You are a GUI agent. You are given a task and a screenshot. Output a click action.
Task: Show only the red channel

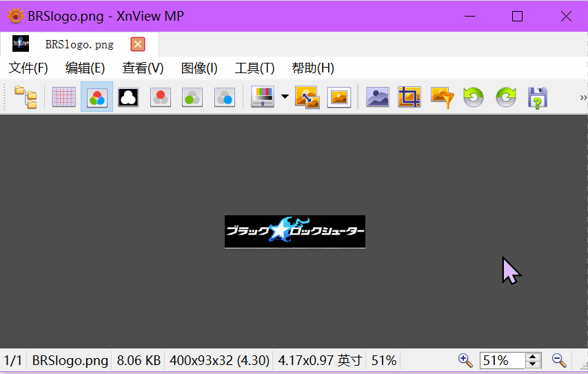[161, 97]
